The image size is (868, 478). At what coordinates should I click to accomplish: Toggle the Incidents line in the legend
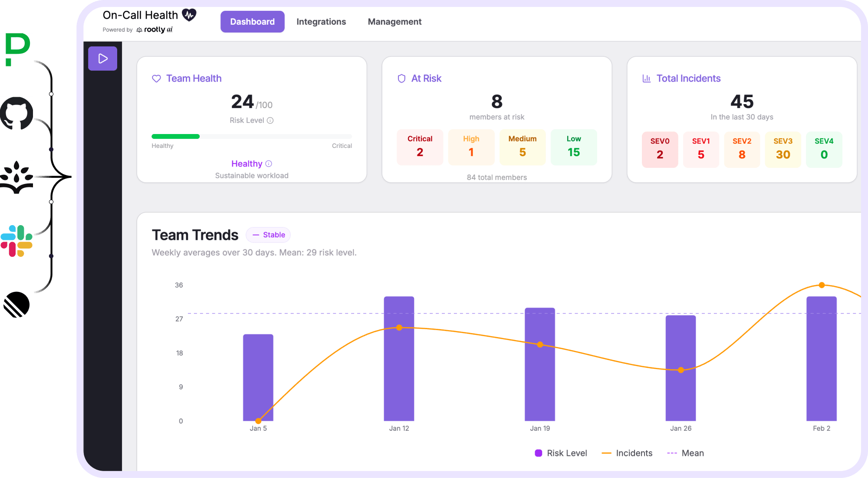[x=627, y=453]
